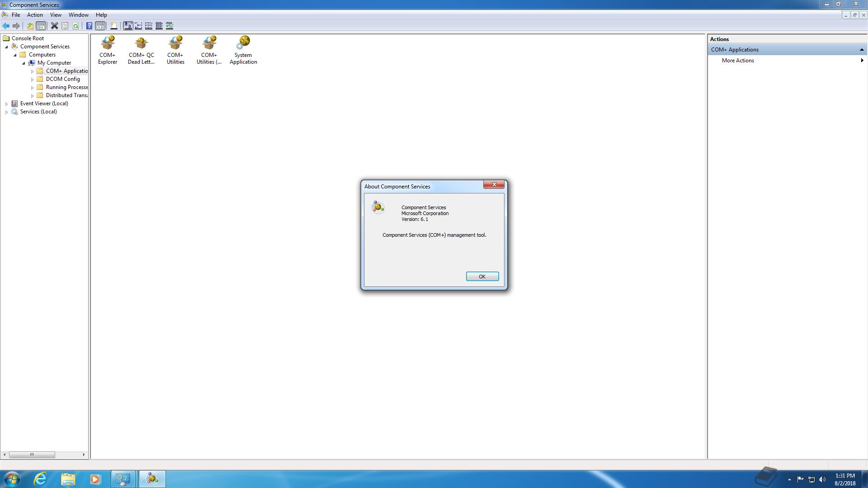
Task: Click the Up one level folder icon
Action: tap(30, 26)
